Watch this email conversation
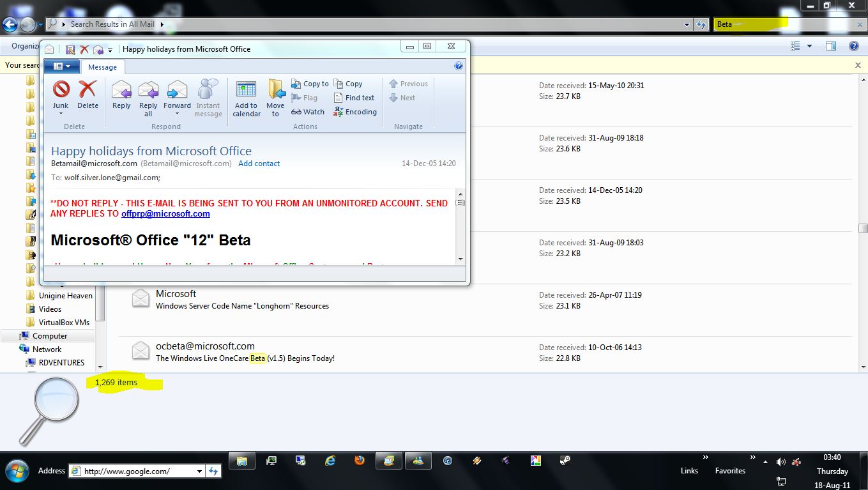This screenshot has width=868, height=490. [308, 112]
